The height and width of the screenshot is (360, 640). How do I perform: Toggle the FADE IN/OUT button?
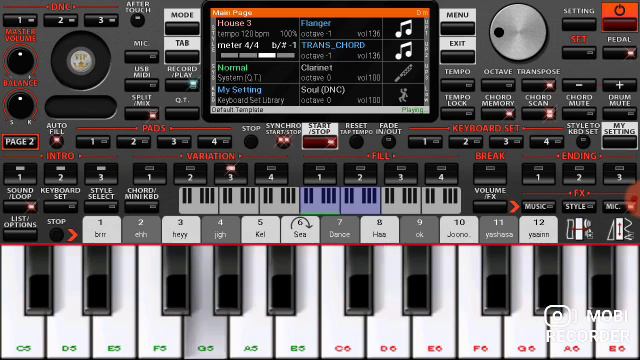click(x=388, y=142)
